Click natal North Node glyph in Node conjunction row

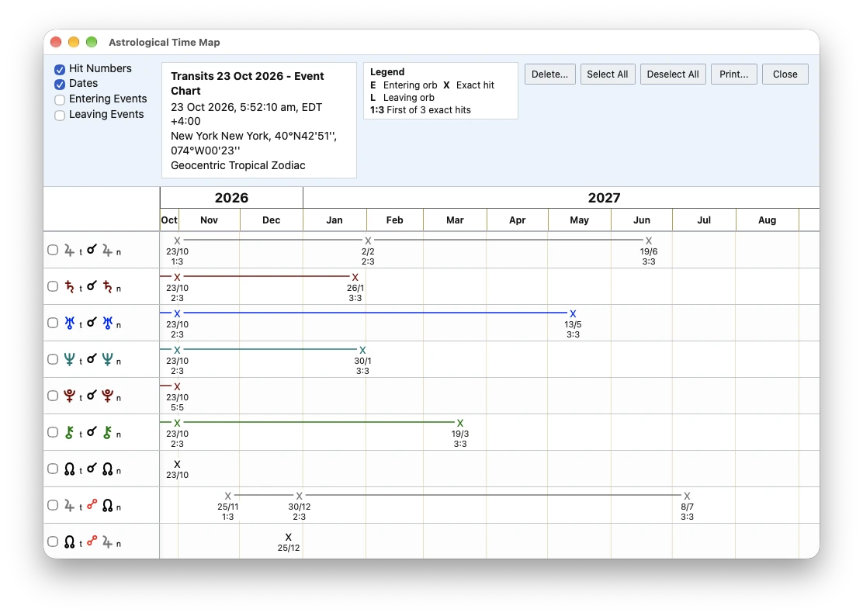pos(107,469)
